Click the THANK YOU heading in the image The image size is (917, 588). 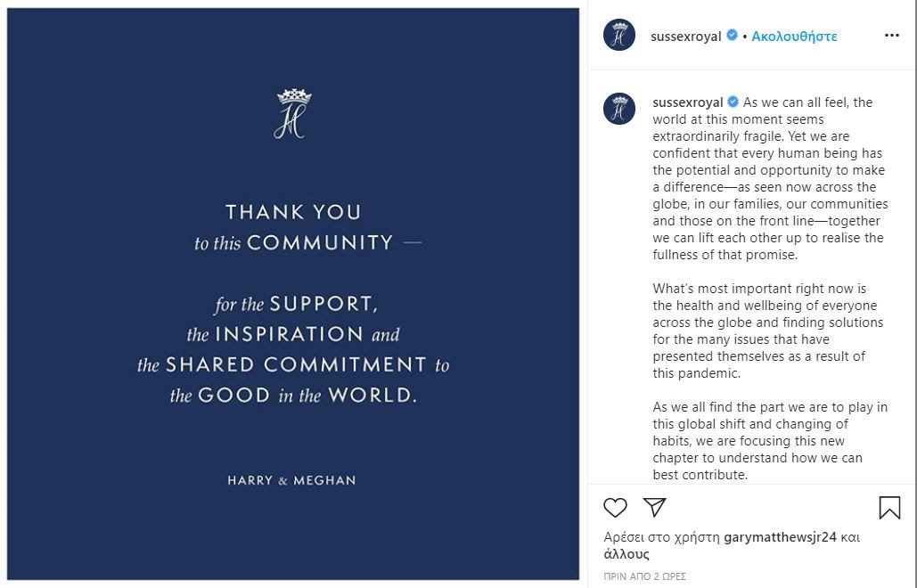pyautogui.click(x=293, y=212)
